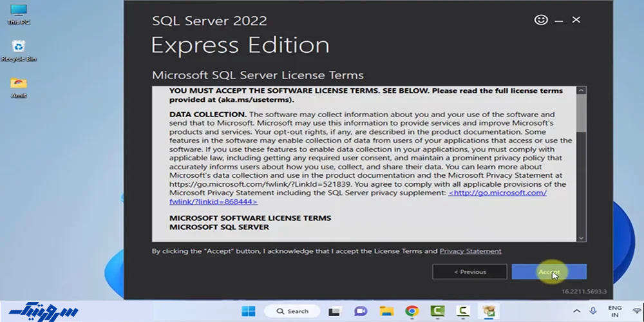The width and height of the screenshot is (644, 322).
Task: Click the 'MICROSOFT SQL SERVER' line
Action: 220,227
